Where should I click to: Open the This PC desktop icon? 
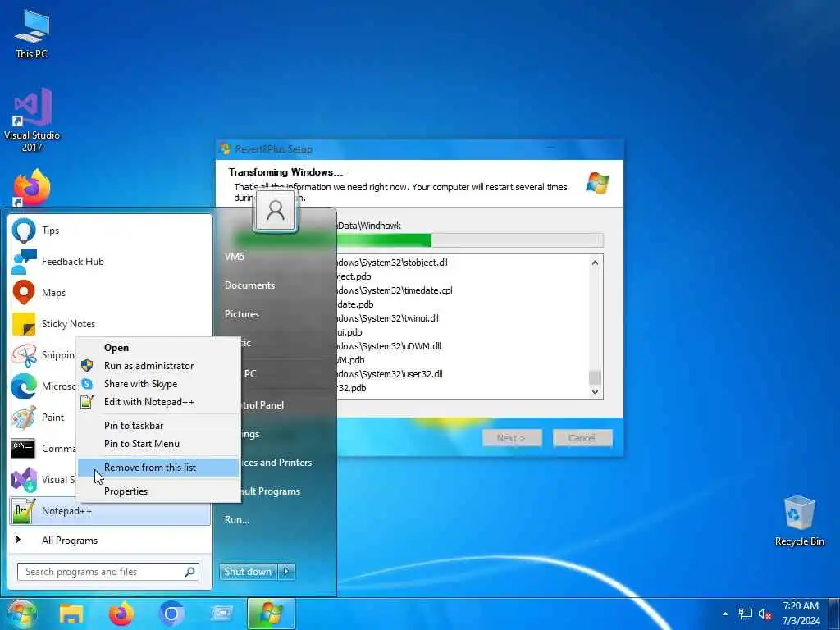point(32,33)
